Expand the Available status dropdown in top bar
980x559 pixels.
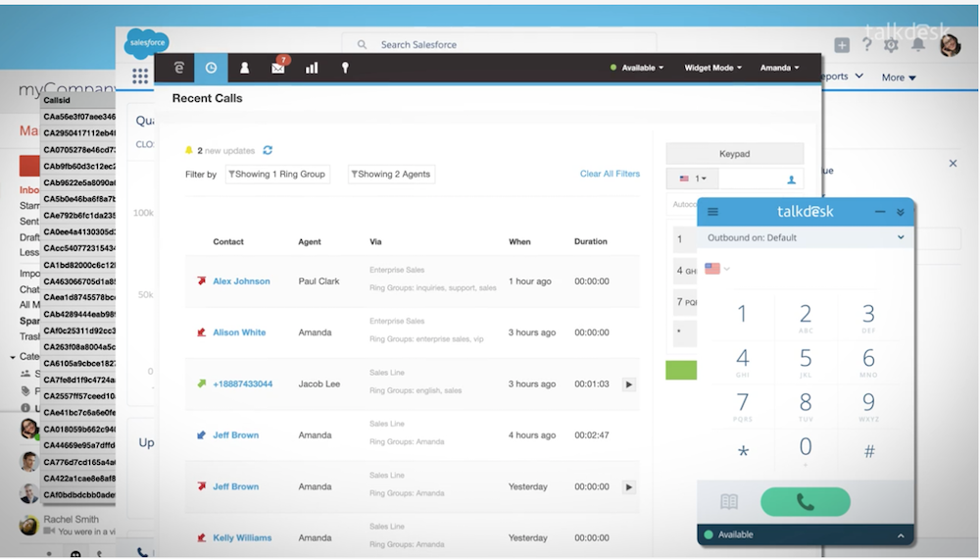[x=637, y=68]
